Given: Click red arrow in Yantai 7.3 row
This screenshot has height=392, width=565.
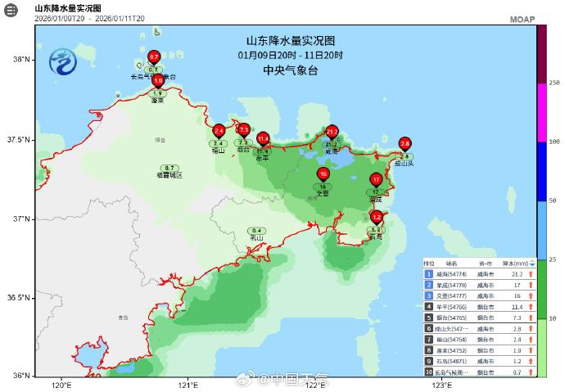Looking at the screenshot, I should (531, 317).
